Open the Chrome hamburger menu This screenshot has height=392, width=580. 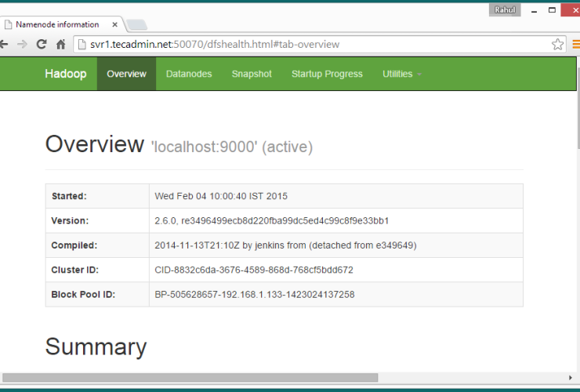576,45
